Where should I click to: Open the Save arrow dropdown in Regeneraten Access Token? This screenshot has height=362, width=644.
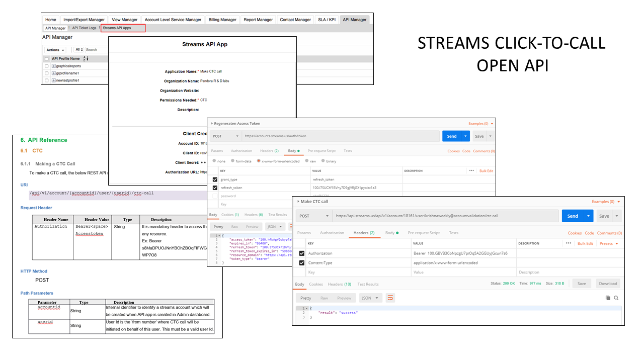[x=491, y=136]
